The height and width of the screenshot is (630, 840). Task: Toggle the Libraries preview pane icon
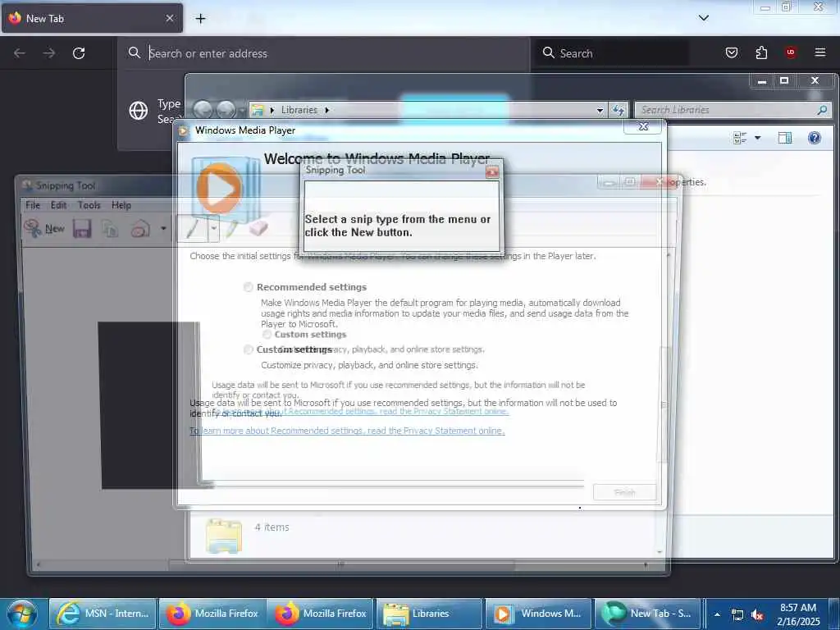[x=785, y=138]
